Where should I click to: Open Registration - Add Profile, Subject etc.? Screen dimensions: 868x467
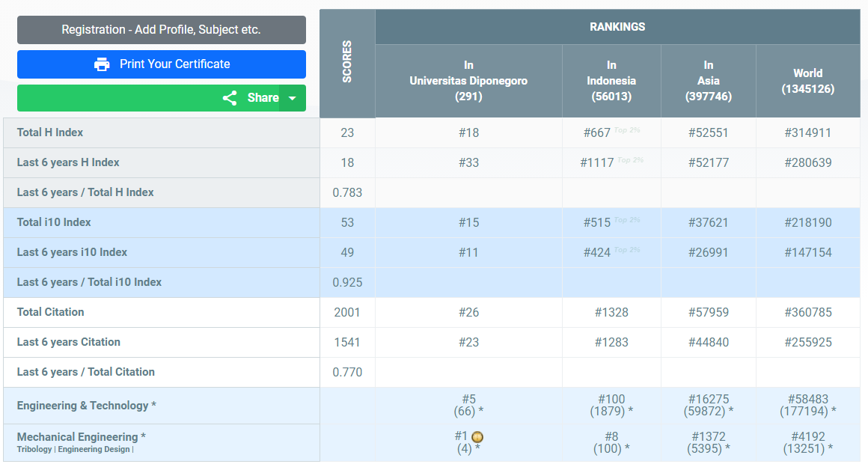pyautogui.click(x=161, y=30)
